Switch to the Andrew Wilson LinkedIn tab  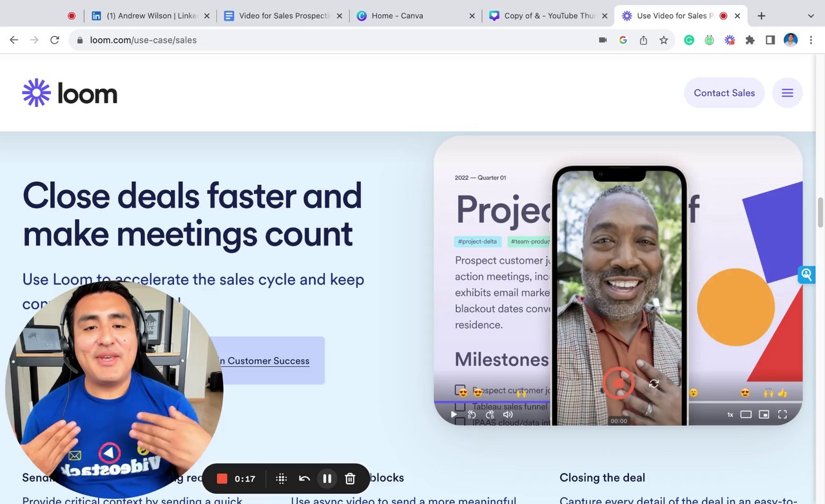click(150, 15)
